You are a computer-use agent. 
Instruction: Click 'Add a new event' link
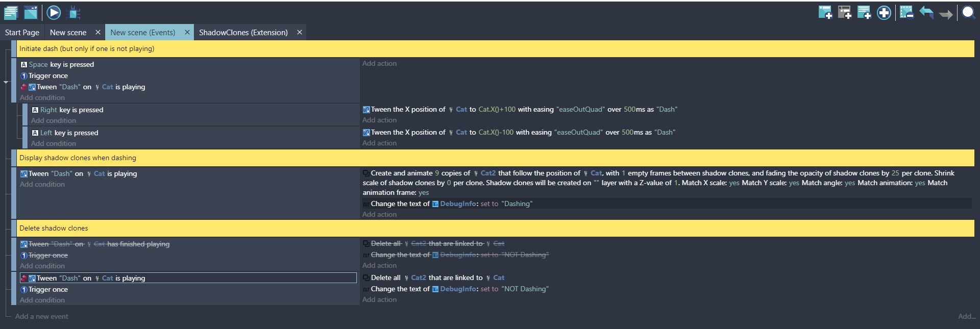tap(41, 316)
